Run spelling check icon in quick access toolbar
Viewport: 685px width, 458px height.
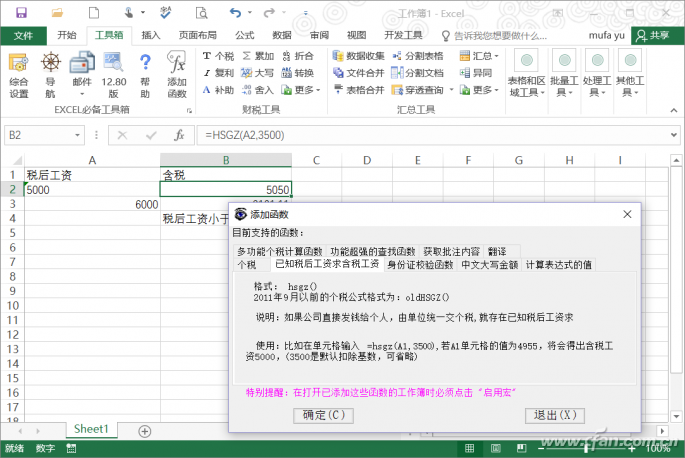click(166, 13)
